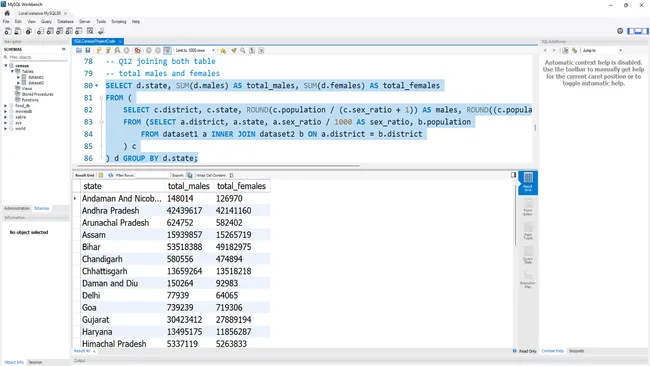The image size is (650, 366).
Task: Export the recordset to file icon
Action: 189,175
